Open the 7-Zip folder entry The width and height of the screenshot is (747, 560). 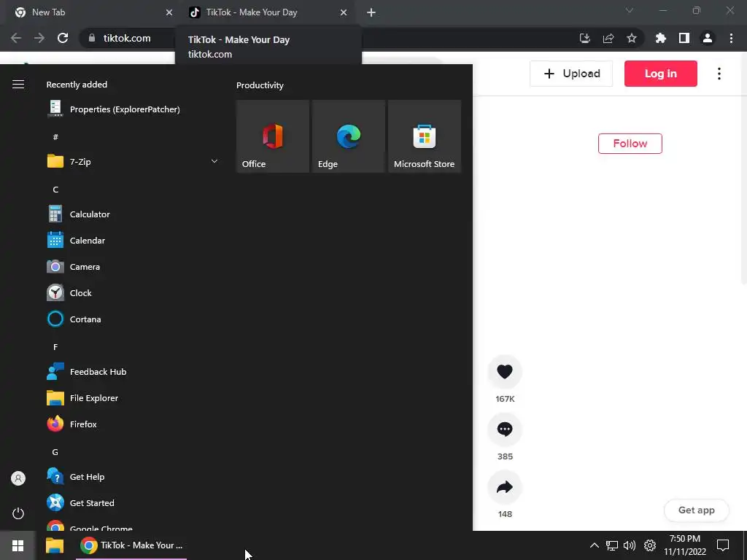tap(133, 161)
